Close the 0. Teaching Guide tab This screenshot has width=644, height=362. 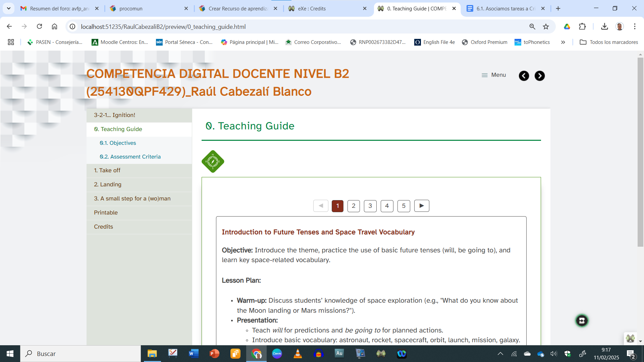tap(454, 8)
